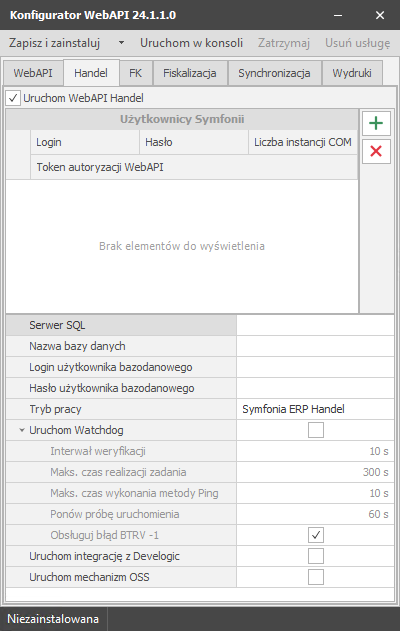Image resolution: width=400 pixels, height=631 pixels.
Task: Enable the Uruchom Watchdog checkbox
Action: (315, 430)
